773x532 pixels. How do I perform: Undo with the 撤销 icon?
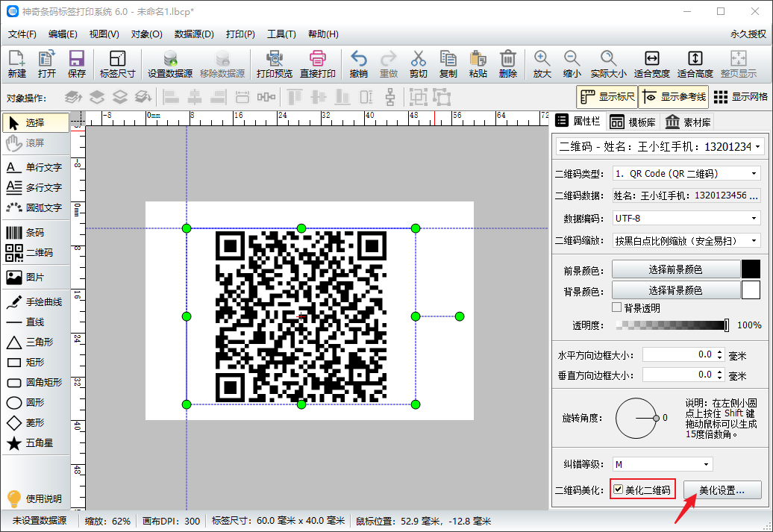[358, 64]
